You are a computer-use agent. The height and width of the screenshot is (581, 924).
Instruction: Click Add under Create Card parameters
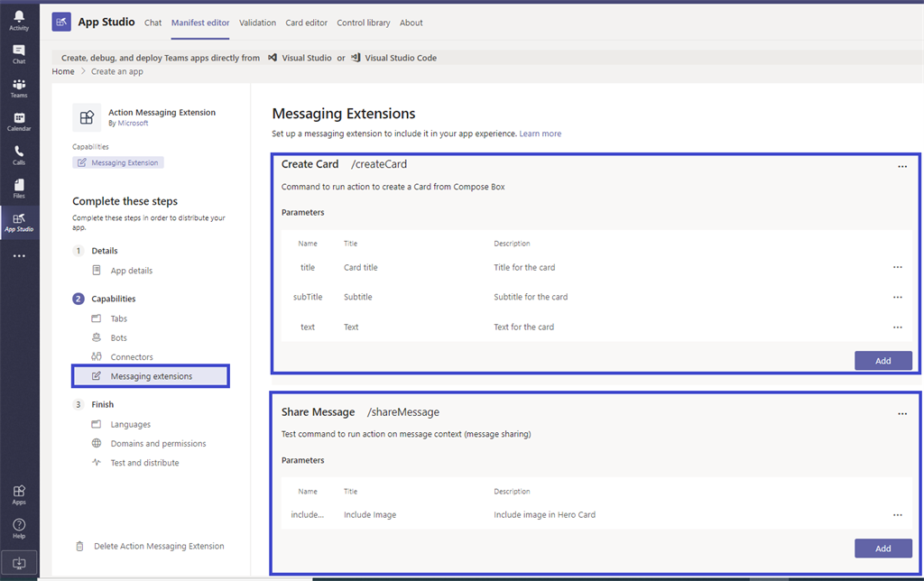pos(883,360)
